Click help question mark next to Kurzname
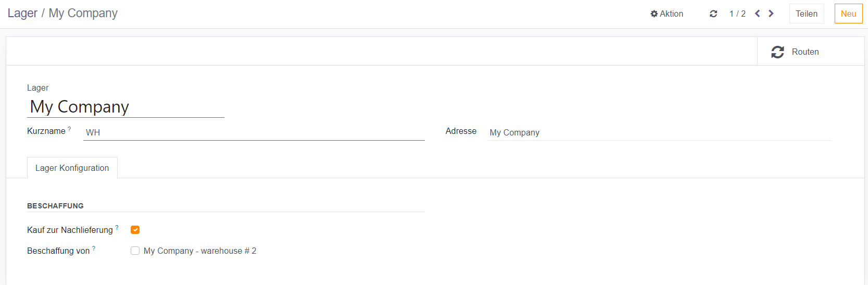 (x=69, y=129)
